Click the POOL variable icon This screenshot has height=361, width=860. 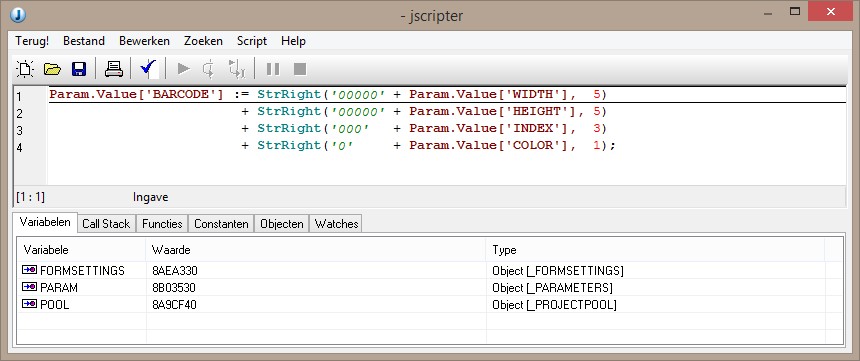tap(29, 304)
